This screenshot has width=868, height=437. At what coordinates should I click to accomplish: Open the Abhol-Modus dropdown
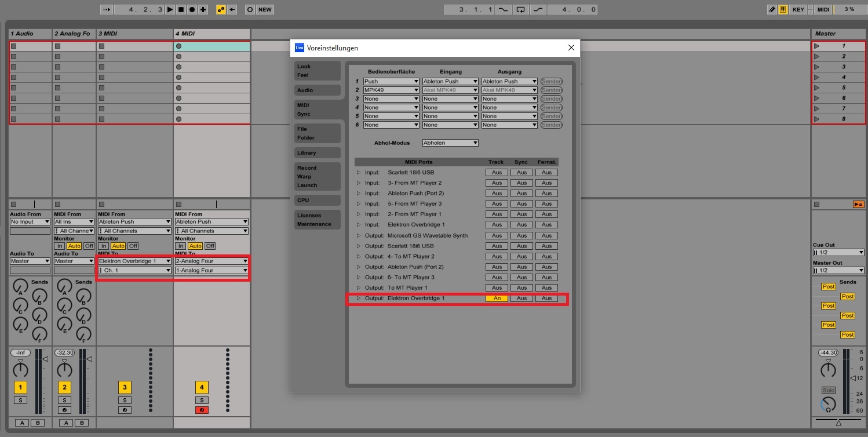450,143
